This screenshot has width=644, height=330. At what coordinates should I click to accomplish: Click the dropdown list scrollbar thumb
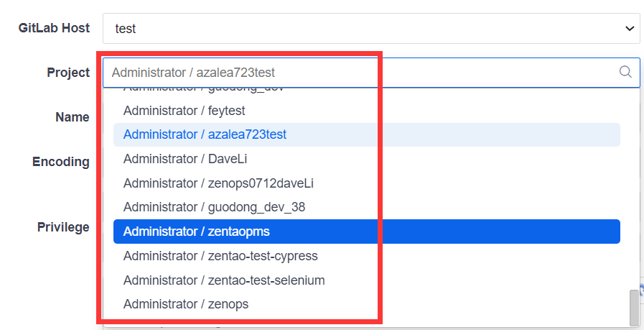pos(633,308)
